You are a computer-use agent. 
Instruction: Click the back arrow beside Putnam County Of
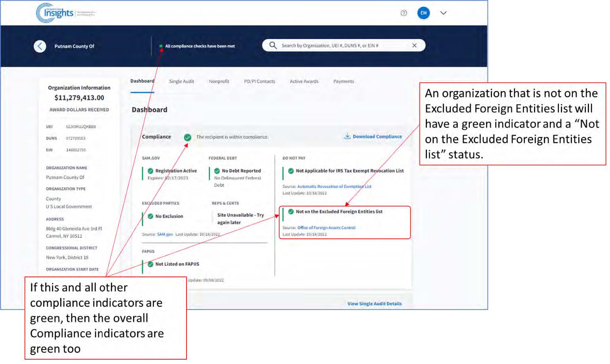[40, 46]
